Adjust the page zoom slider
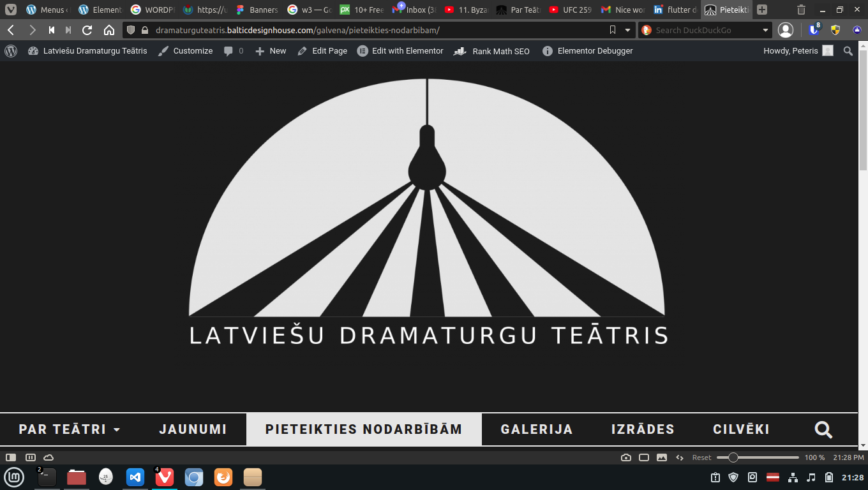The image size is (868, 490). click(x=758, y=457)
